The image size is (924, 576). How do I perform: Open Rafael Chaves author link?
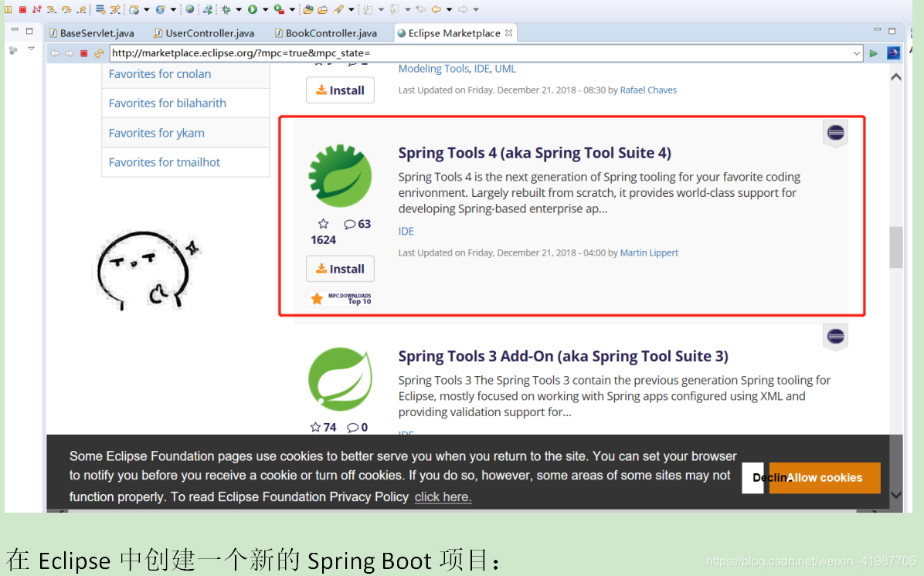[x=648, y=90]
